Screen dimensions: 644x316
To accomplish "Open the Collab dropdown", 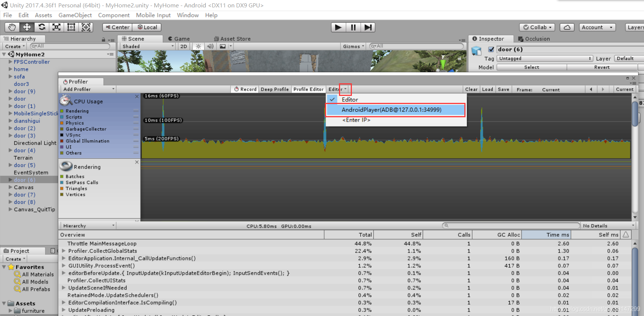I will tap(537, 27).
